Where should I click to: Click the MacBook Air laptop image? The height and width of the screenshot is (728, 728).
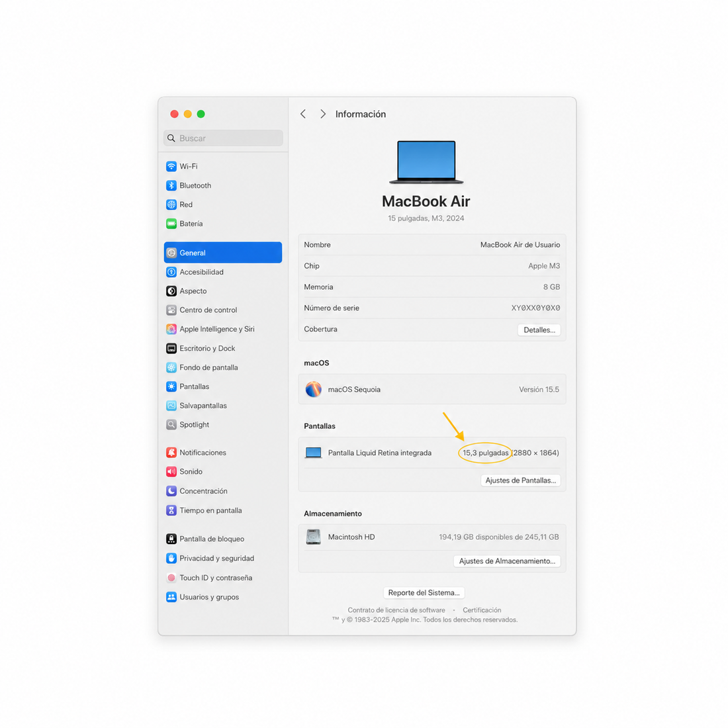click(426, 162)
